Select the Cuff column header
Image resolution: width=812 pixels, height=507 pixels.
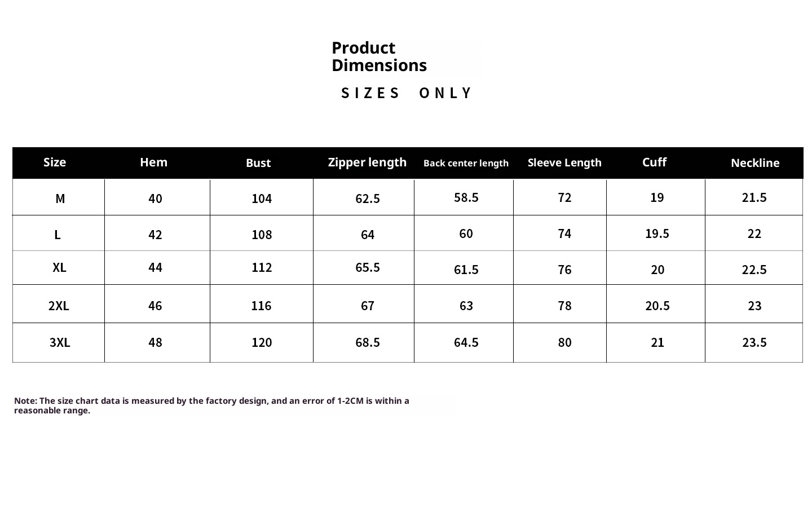[x=654, y=162]
